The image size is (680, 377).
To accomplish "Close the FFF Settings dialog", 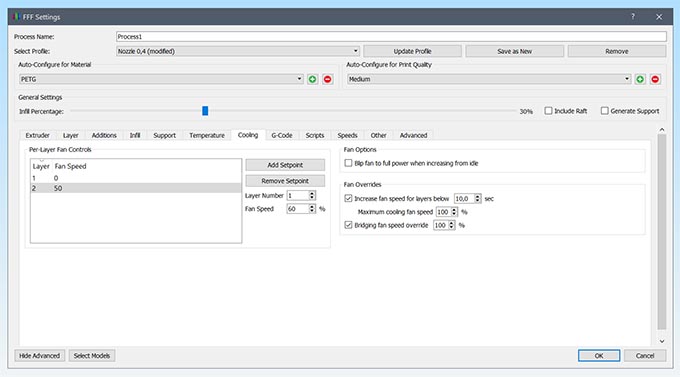I will [x=659, y=17].
